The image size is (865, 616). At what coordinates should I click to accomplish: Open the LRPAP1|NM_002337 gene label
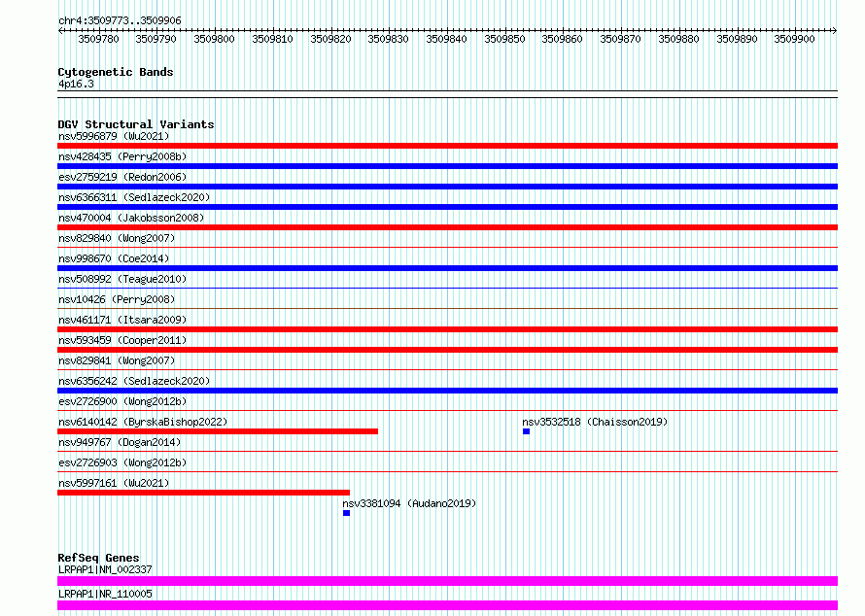click(x=105, y=569)
